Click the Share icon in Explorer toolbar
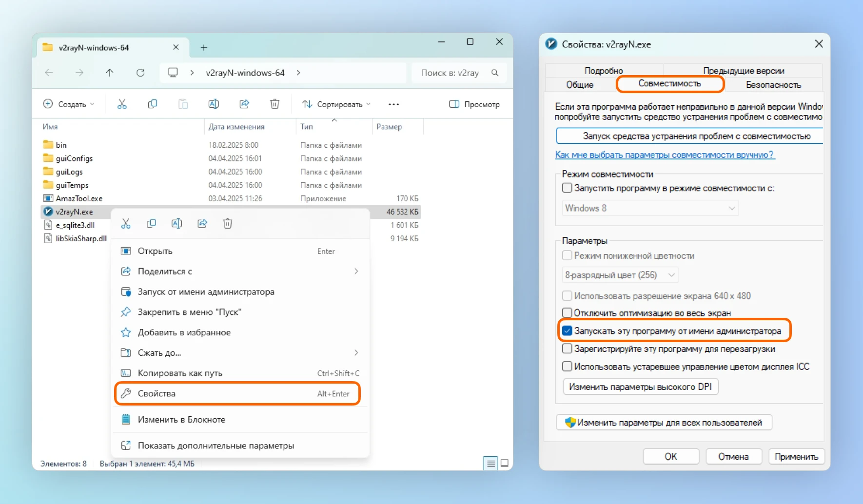The width and height of the screenshot is (863, 504). click(244, 104)
